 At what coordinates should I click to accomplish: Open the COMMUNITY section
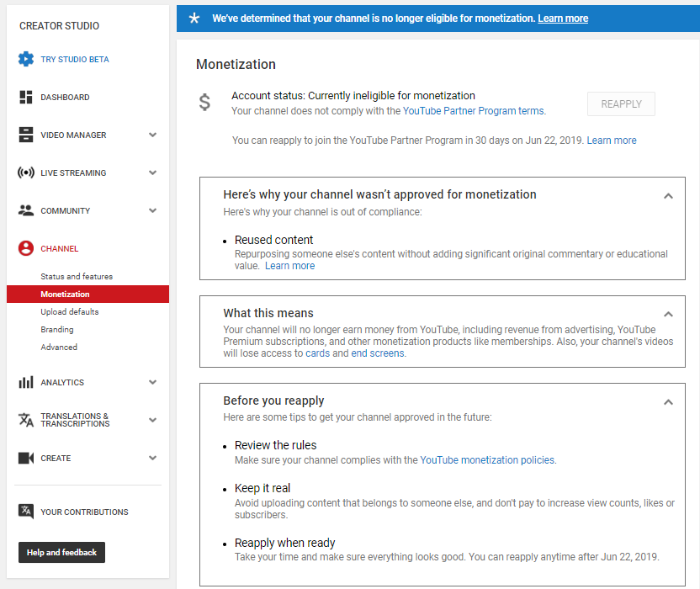coord(65,210)
